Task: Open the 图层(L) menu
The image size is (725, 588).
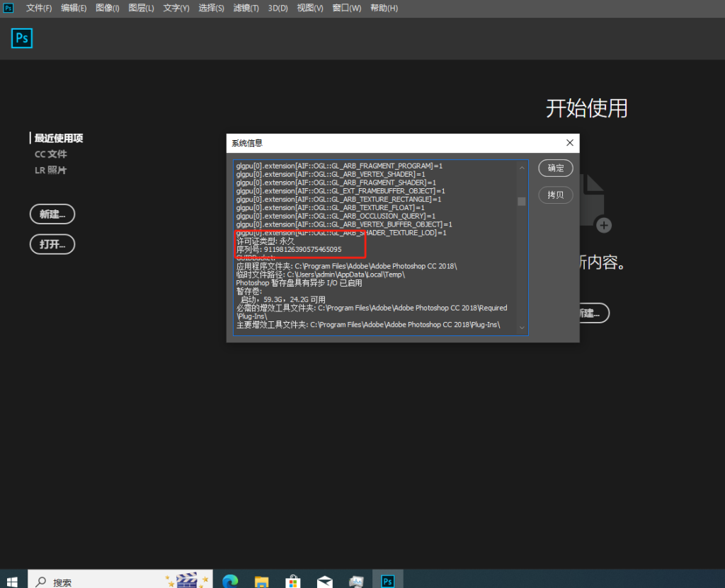Action: (141, 8)
